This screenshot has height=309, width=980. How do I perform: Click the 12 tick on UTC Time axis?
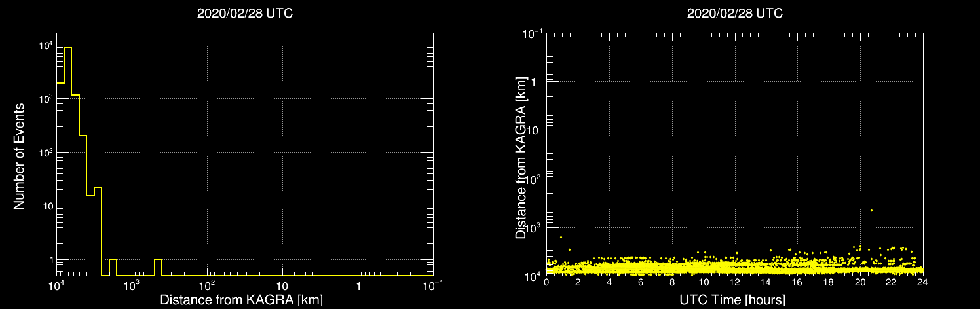click(734, 283)
